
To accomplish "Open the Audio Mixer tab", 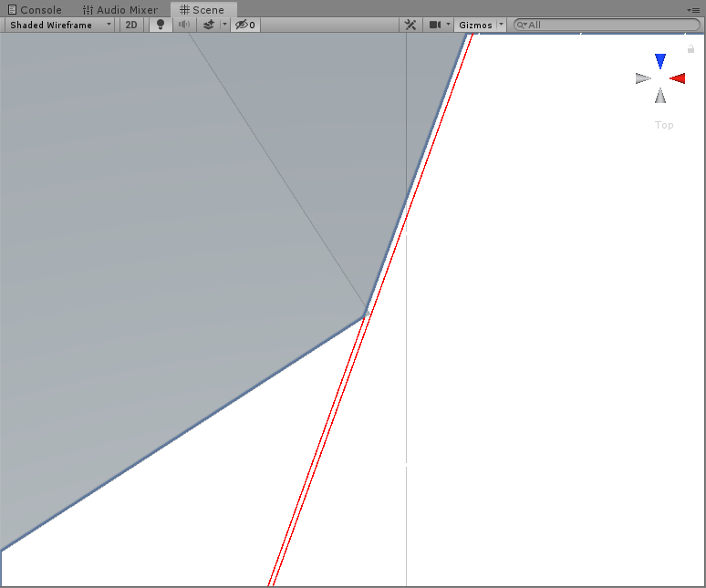I will coord(119,9).
